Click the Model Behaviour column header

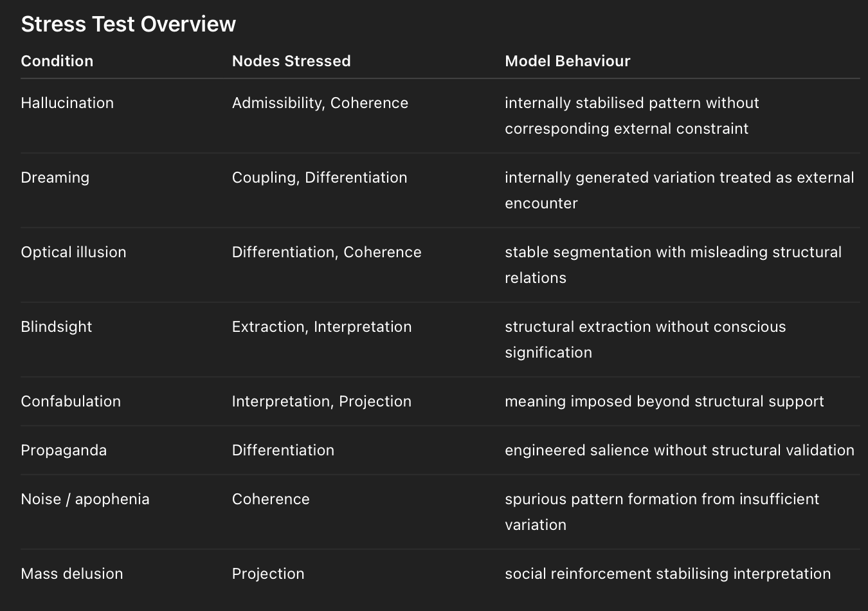pyautogui.click(x=567, y=61)
